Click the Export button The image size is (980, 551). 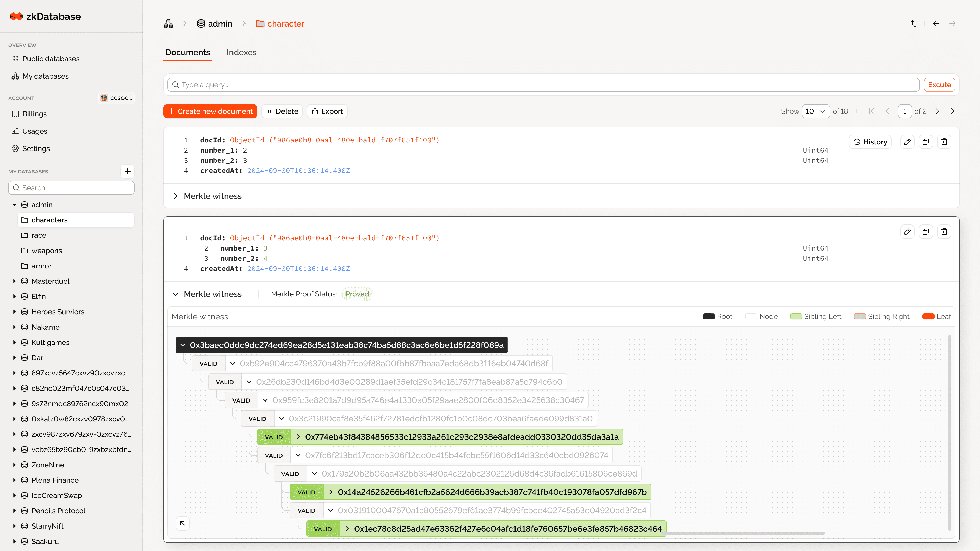point(327,111)
